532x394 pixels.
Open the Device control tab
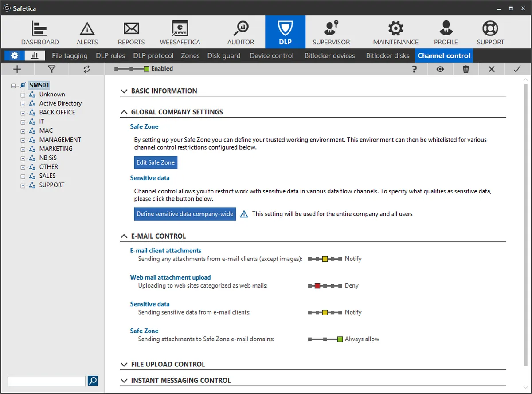click(271, 55)
